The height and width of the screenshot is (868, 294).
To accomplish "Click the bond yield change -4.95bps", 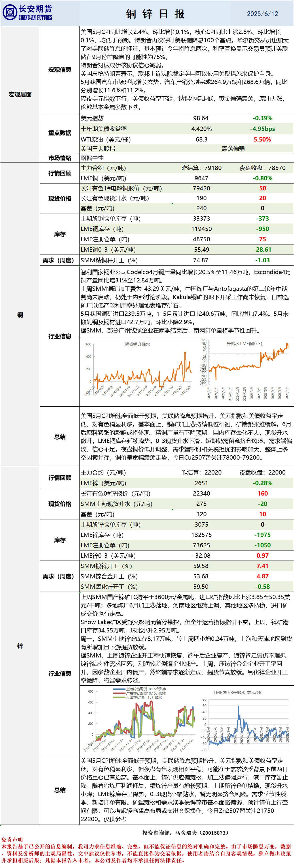I will point(262,129).
